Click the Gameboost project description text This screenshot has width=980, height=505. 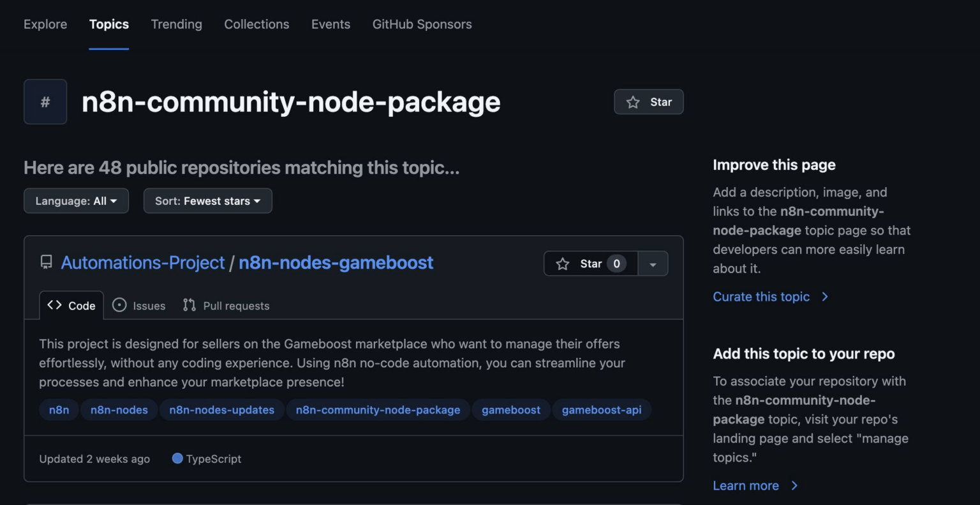point(332,363)
